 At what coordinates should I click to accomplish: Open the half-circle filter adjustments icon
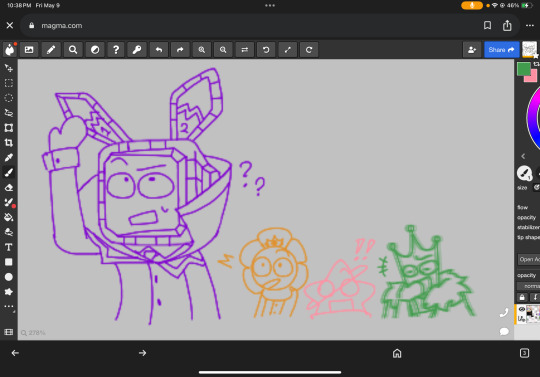[95, 50]
